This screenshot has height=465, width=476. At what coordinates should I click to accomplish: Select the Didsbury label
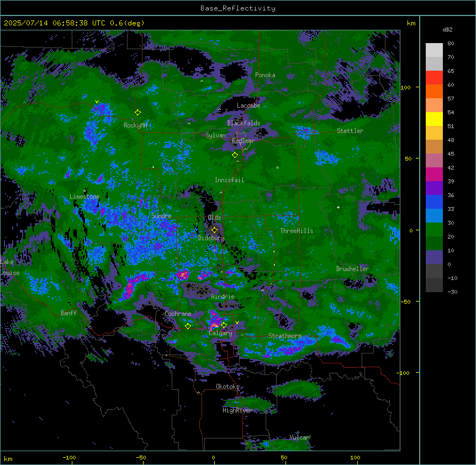coord(211,238)
